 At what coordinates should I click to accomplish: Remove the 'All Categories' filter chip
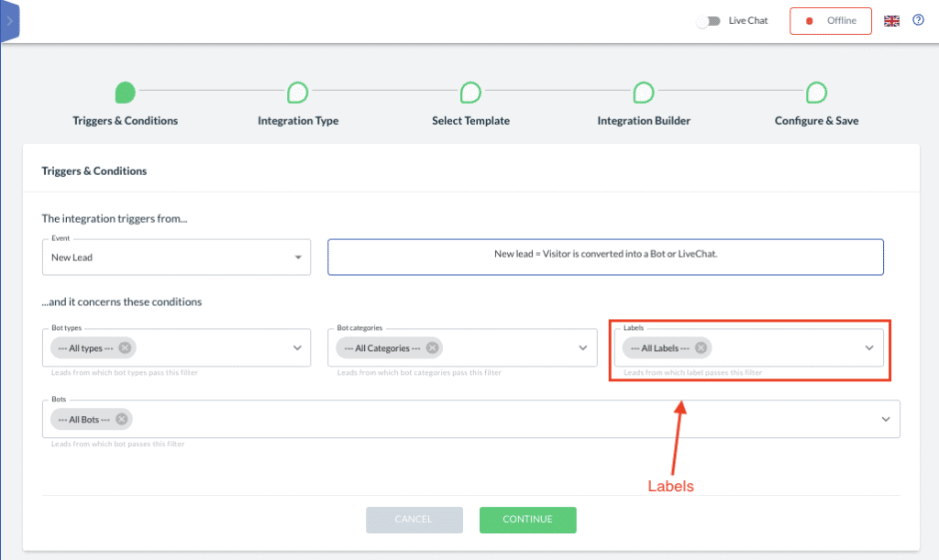pos(432,348)
